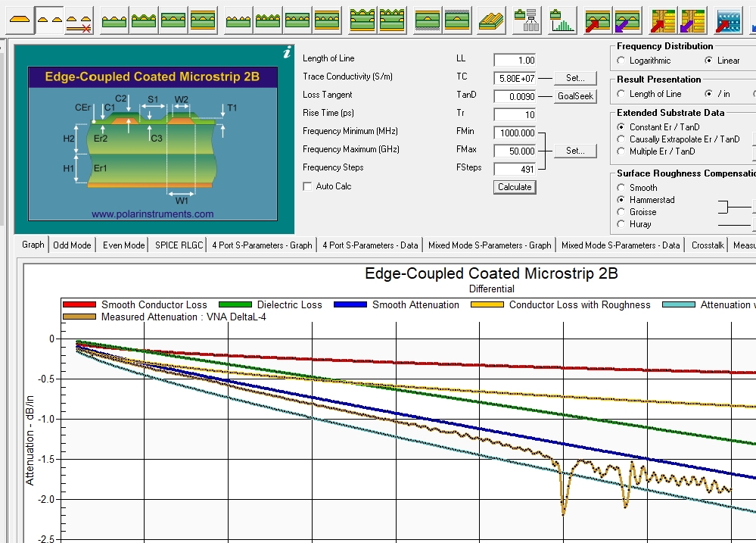
Task: Click the Frequency Maximum FMax field
Action: 515,151
